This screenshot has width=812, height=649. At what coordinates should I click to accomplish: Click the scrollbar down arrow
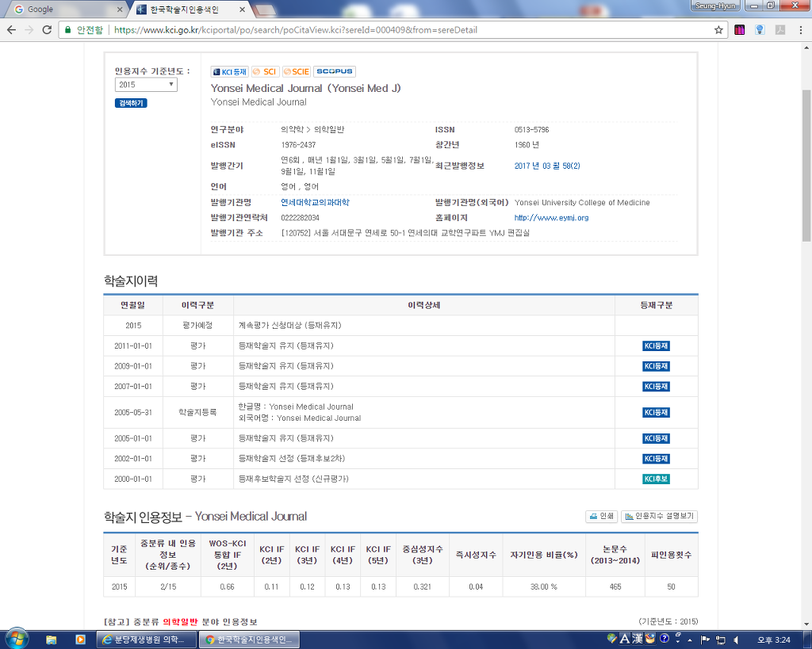[x=806, y=623]
